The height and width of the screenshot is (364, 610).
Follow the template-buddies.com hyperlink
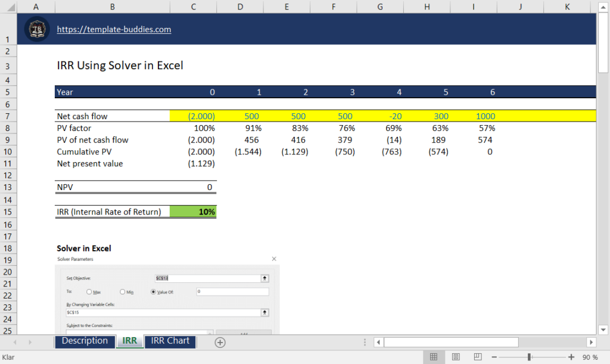point(113,29)
